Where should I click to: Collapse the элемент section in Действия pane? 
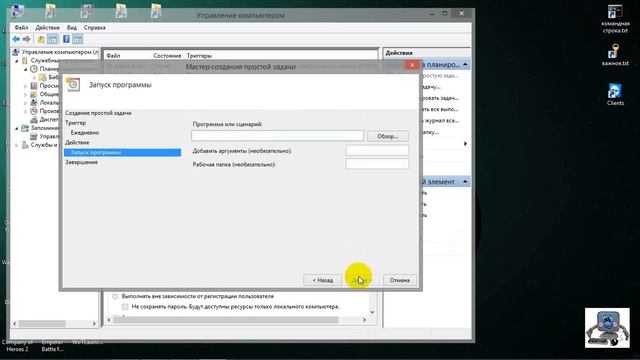(x=465, y=181)
